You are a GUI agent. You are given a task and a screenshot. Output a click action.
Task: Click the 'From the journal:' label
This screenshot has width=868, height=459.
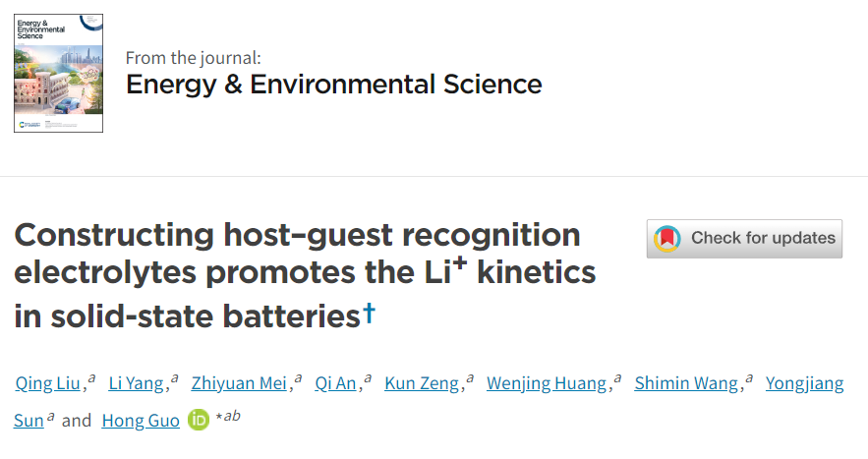(193, 58)
